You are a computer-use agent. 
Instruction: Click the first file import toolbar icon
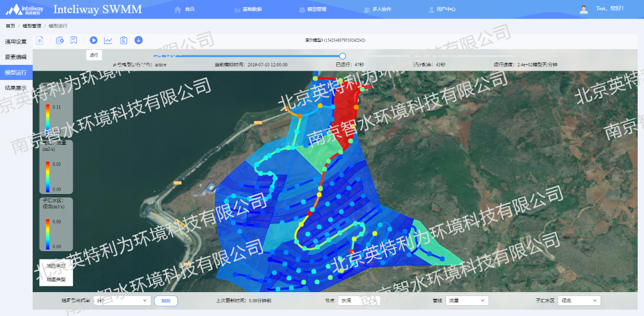coord(40,40)
